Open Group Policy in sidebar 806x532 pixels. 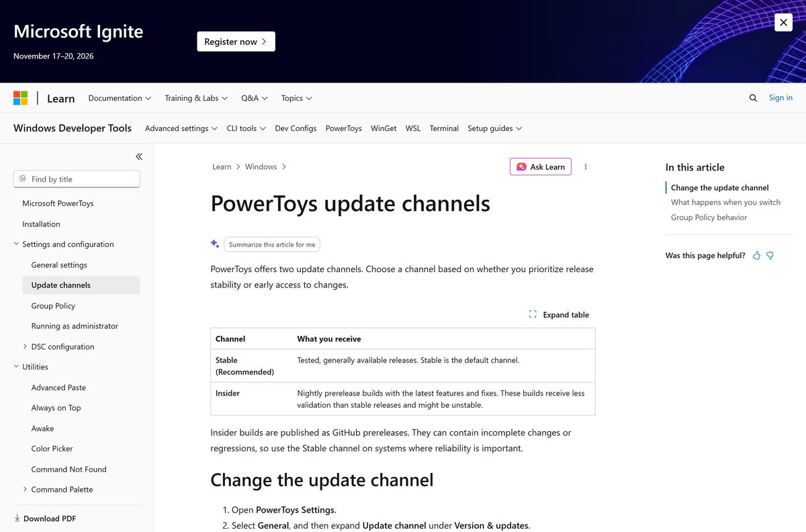pyautogui.click(x=53, y=306)
